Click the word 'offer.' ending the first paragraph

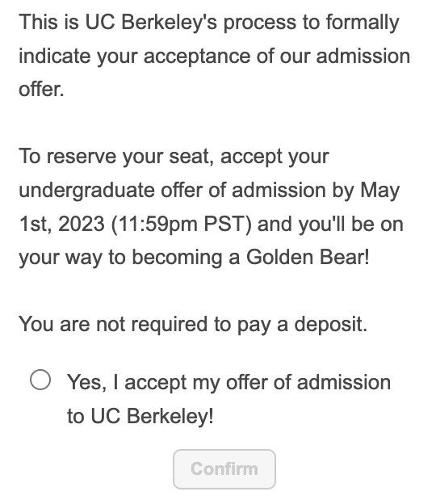point(41,89)
